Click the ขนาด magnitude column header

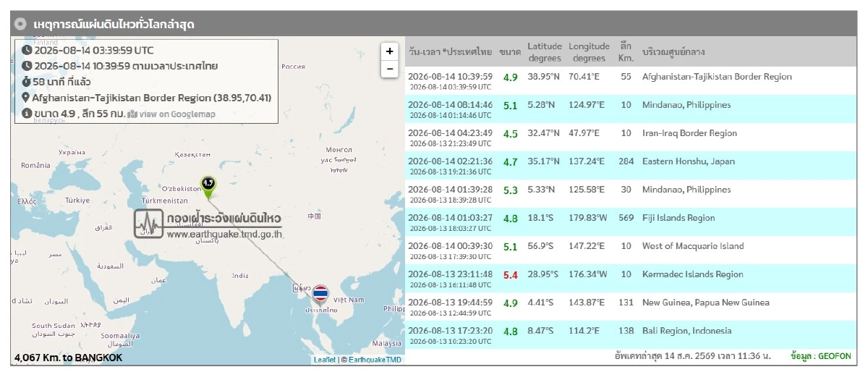click(x=510, y=52)
